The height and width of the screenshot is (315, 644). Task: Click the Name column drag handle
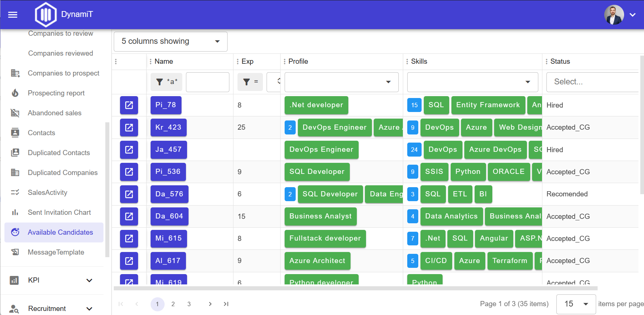[151, 62]
